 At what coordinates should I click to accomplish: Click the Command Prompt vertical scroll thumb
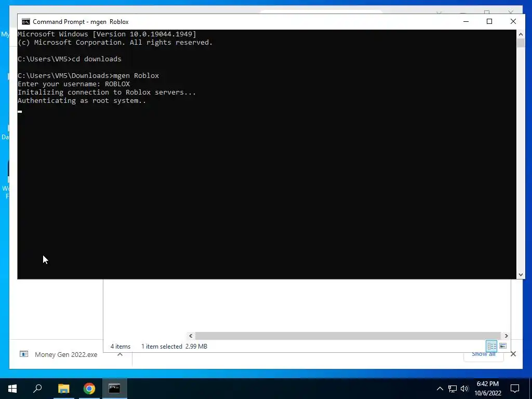(521, 43)
